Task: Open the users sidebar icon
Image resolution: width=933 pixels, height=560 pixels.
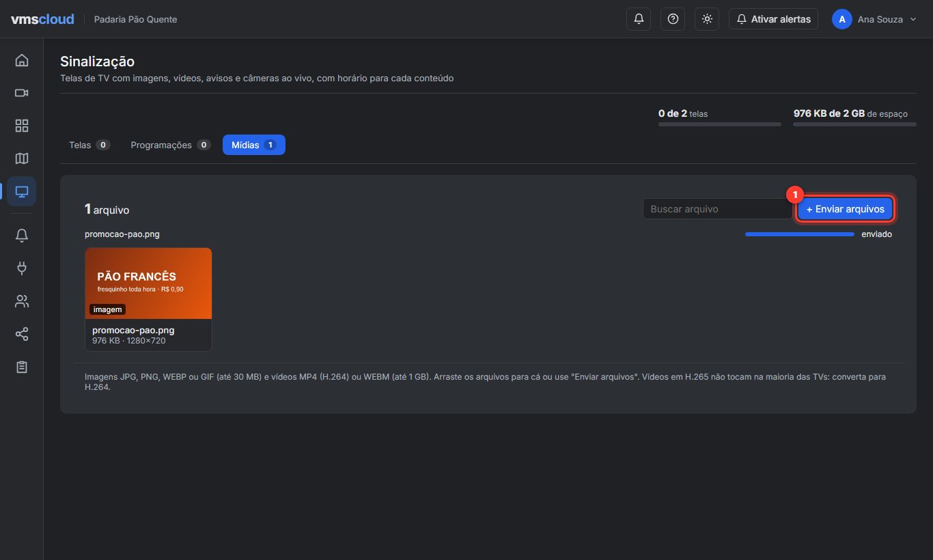Action: pyautogui.click(x=22, y=301)
